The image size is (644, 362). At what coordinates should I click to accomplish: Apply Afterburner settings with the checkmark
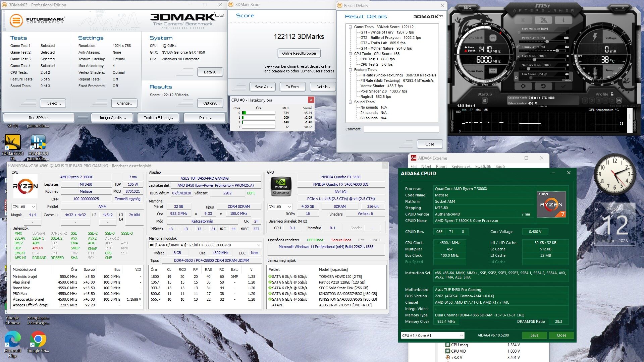563,86
